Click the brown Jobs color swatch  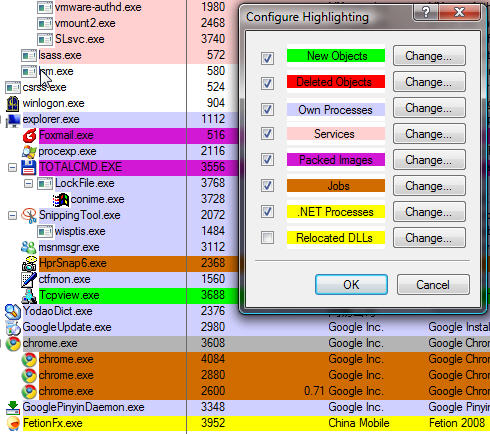(336, 186)
